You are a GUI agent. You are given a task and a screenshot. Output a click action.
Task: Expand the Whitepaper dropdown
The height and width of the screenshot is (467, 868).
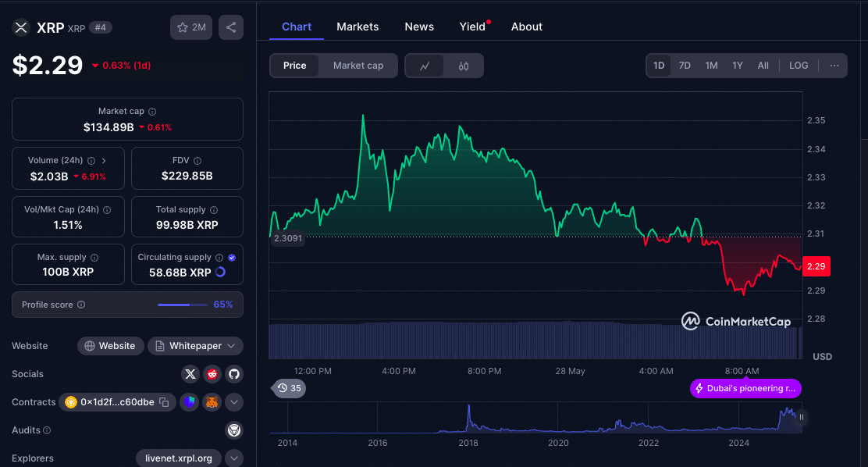(x=195, y=346)
